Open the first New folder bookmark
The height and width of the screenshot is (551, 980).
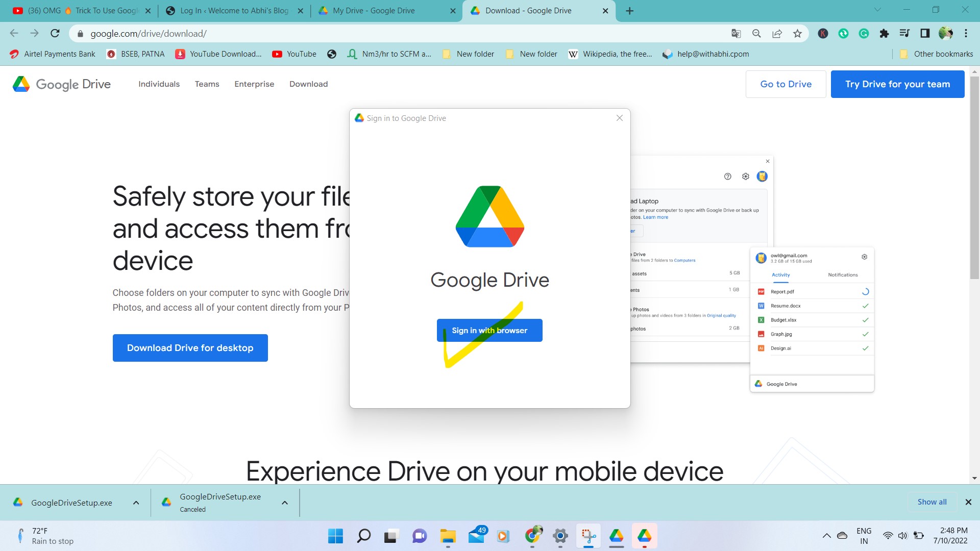(468, 54)
